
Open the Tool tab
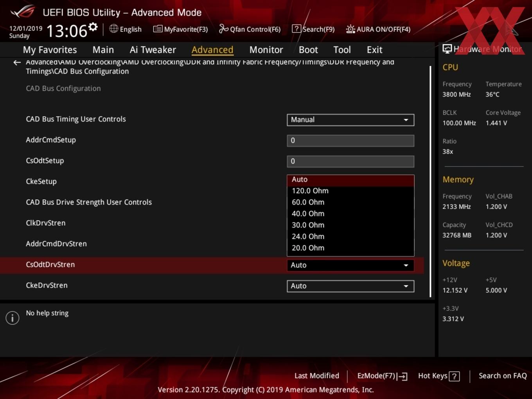click(342, 50)
